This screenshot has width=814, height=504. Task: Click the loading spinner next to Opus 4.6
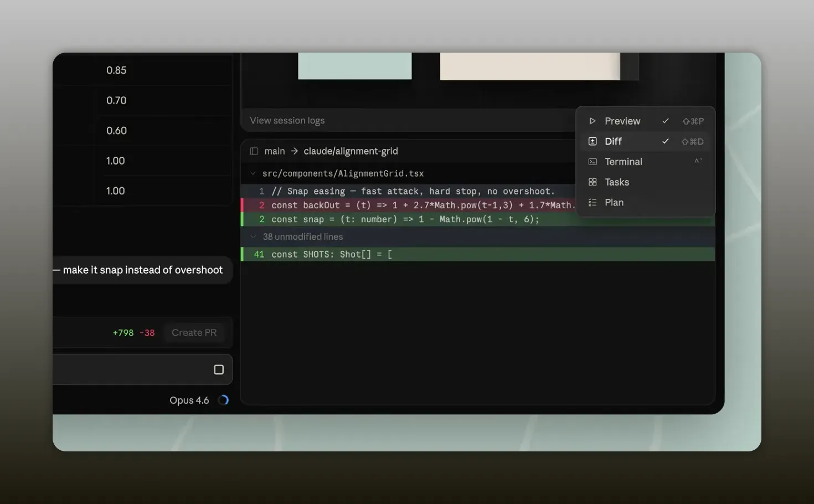click(223, 400)
